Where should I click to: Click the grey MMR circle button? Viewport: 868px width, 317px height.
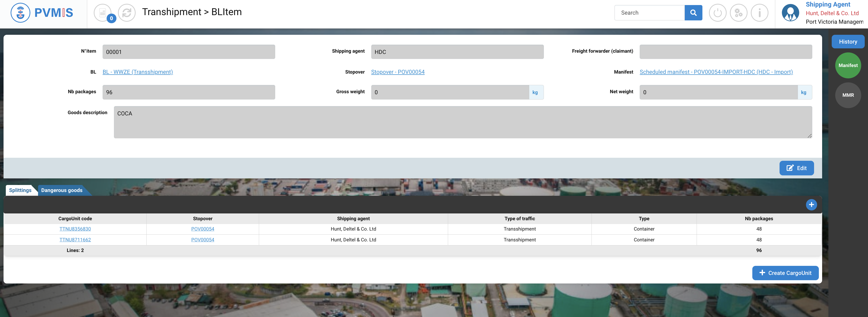(848, 95)
